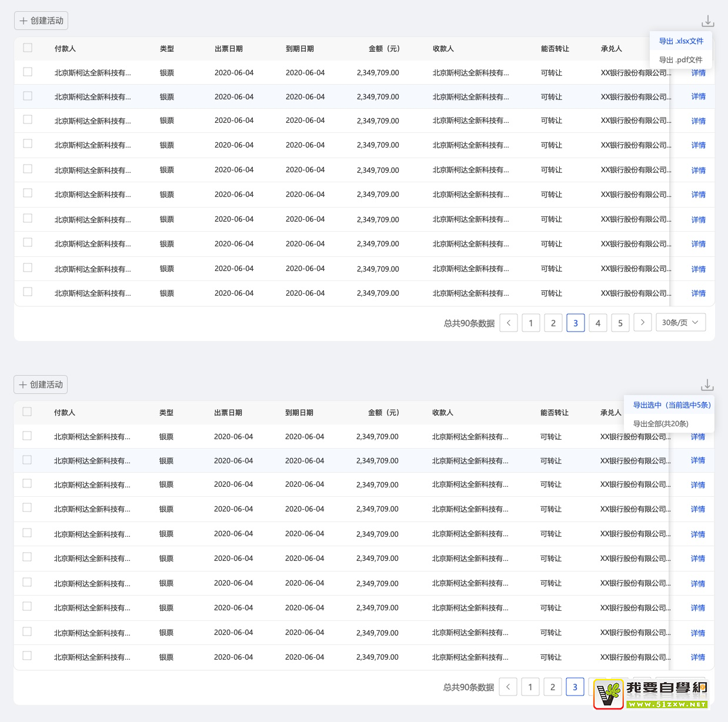This screenshot has width=728, height=722.
Task: Click the top 创建活动 button
Action: 41,21
